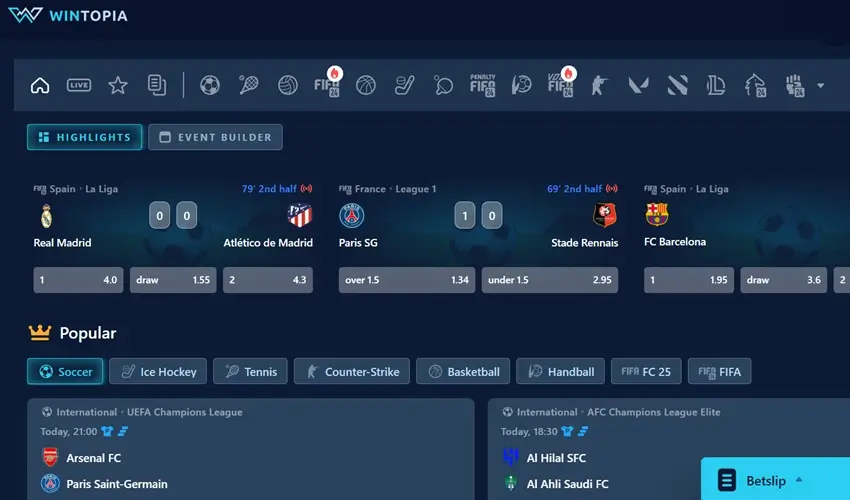Click the jersey icon beside Today, 21:00
The image size is (850, 500).
pos(107,432)
